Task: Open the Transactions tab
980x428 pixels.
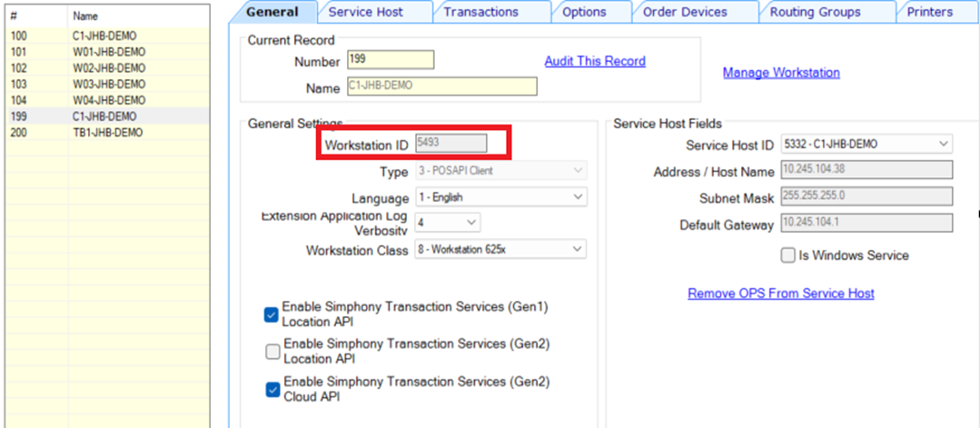Action: [x=480, y=12]
